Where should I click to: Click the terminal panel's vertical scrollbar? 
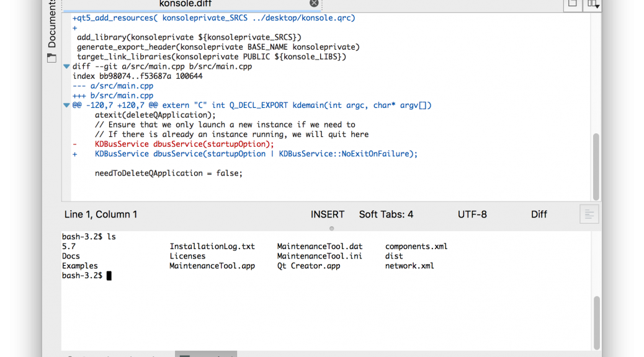click(596, 322)
